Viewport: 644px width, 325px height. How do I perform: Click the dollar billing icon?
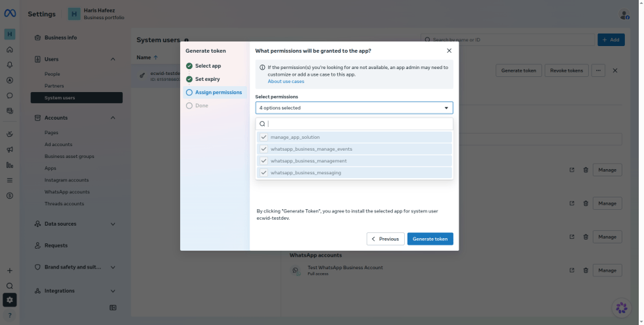pyautogui.click(x=10, y=195)
